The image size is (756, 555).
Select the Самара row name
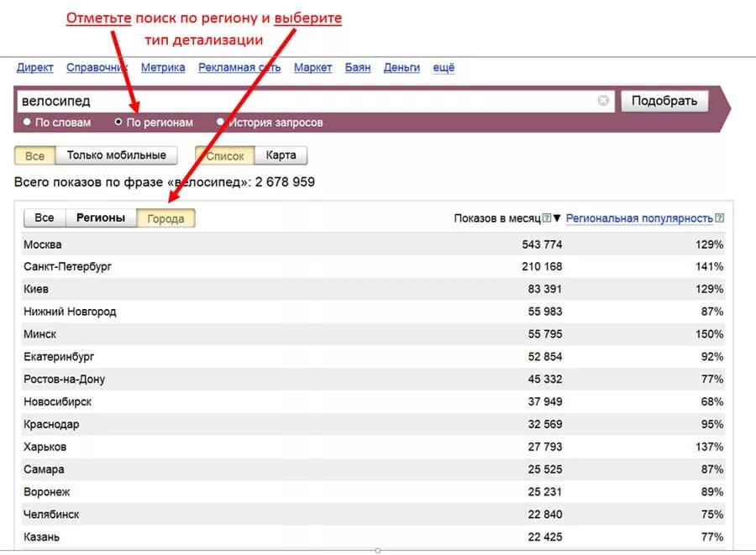tap(44, 469)
